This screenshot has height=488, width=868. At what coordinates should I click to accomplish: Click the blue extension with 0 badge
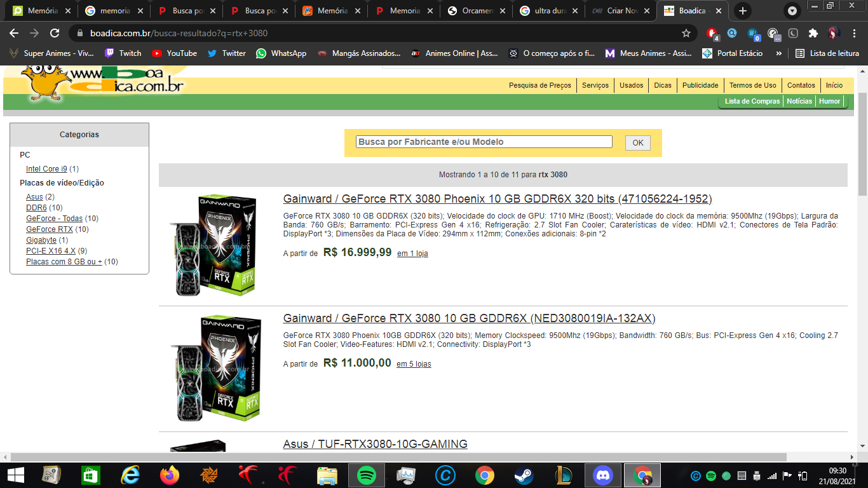(753, 33)
